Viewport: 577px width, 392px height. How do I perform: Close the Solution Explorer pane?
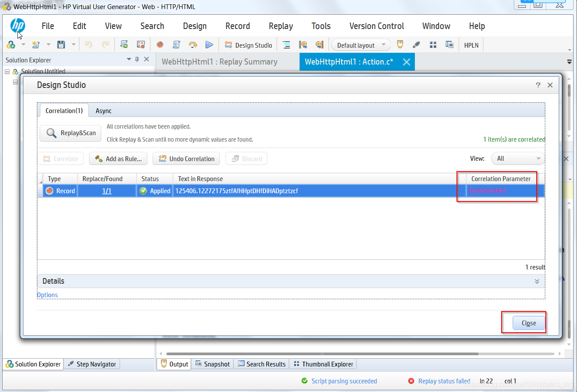(x=147, y=59)
